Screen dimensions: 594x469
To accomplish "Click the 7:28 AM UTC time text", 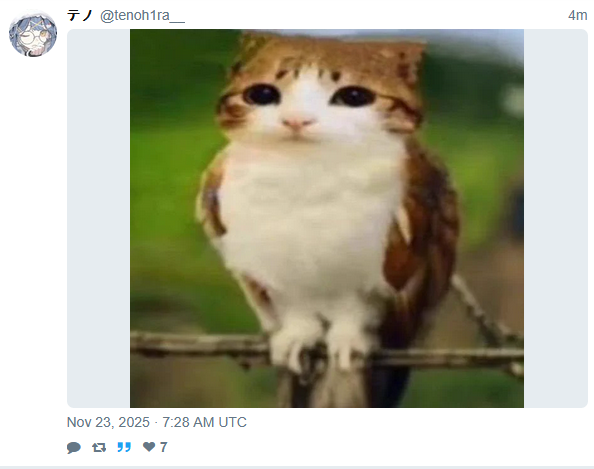I will point(204,422).
